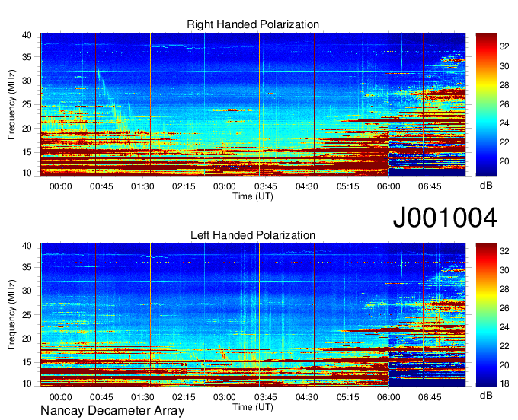Click the 26 dB label on the Left Handed colorbar
This screenshot has width=518, height=420.
[504, 308]
